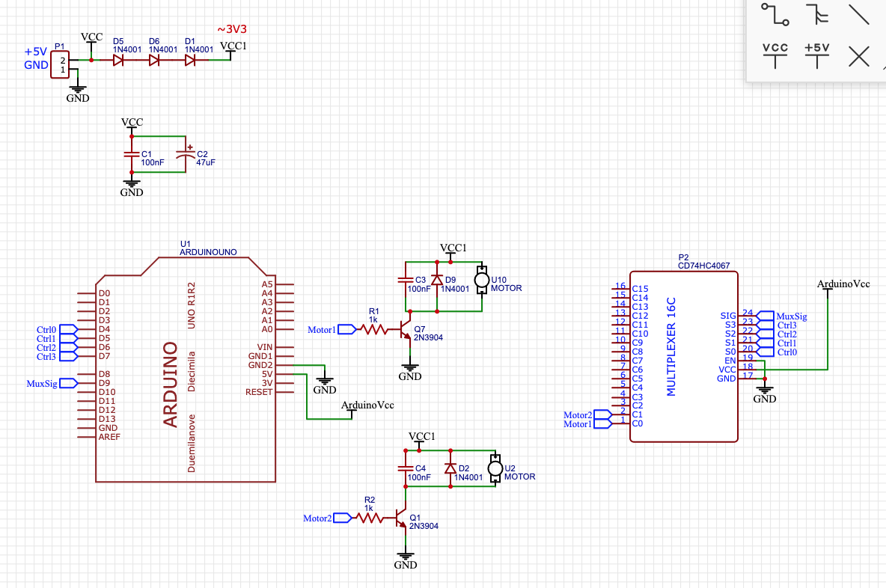This screenshot has height=588, width=886.
Task: Click the VCC1 net flag above motor U10
Action: [453, 248]
